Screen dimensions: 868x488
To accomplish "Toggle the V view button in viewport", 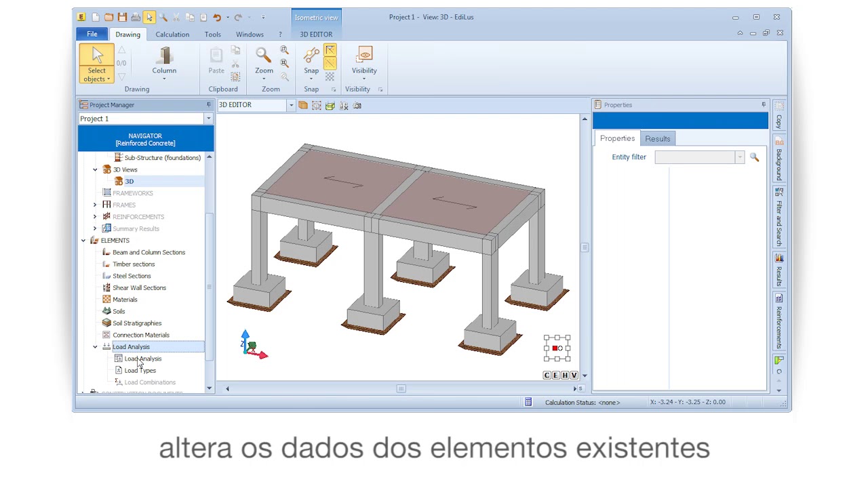I will [x=574, y=375].
